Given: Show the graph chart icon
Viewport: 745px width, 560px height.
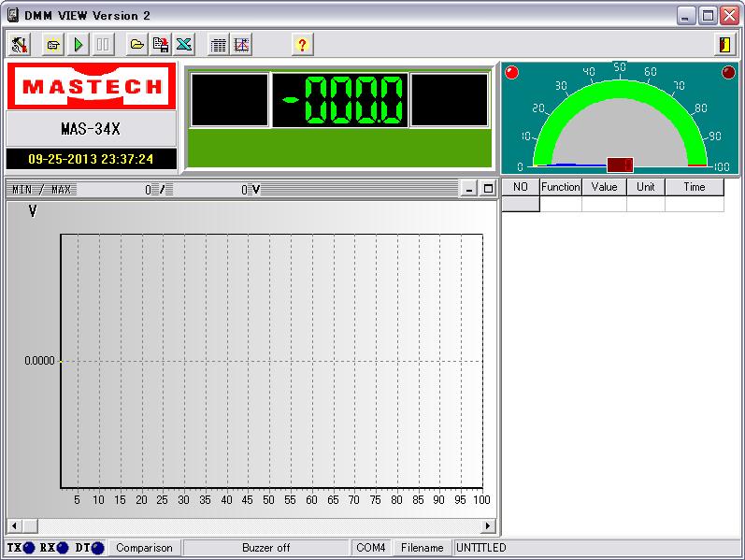Looking at the screenshot, I should click(x=241, y=45).
